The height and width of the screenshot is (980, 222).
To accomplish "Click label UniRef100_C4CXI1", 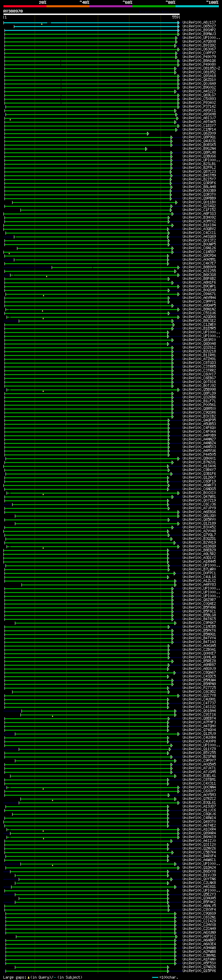I will click(x=199, y=233).
